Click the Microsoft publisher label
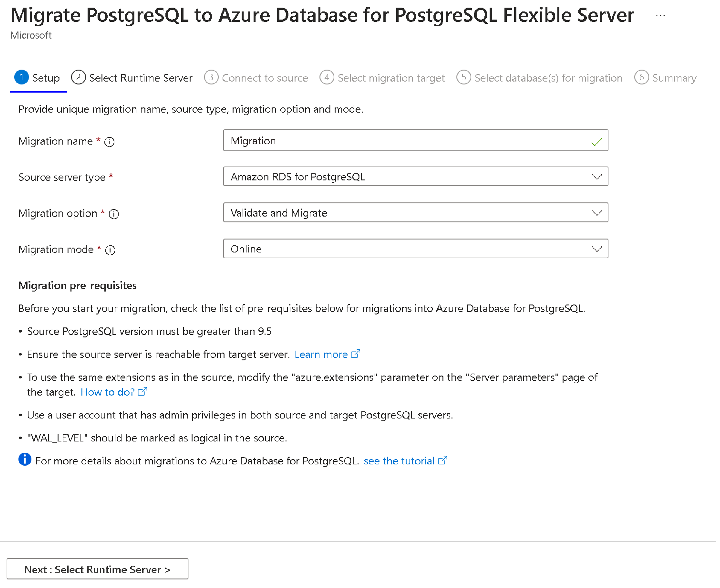The image size is (720, 588). (x=31, y=35)
